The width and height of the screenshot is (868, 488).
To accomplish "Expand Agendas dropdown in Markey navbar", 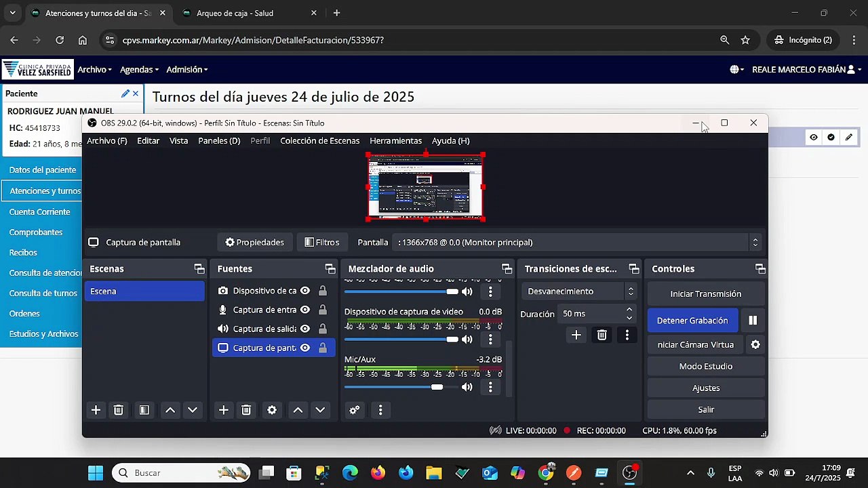I will (x=139, y=69).
